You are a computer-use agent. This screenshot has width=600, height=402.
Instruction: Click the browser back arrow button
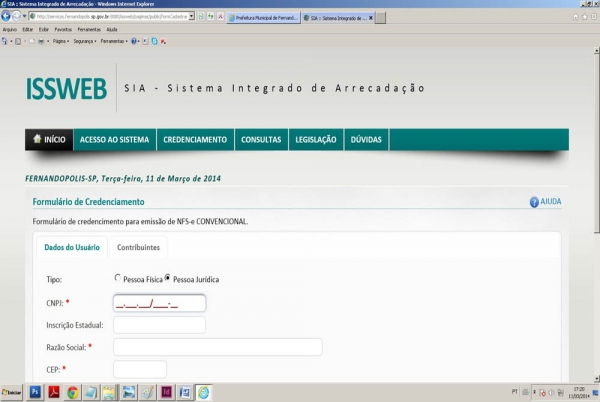coord(8,18)
